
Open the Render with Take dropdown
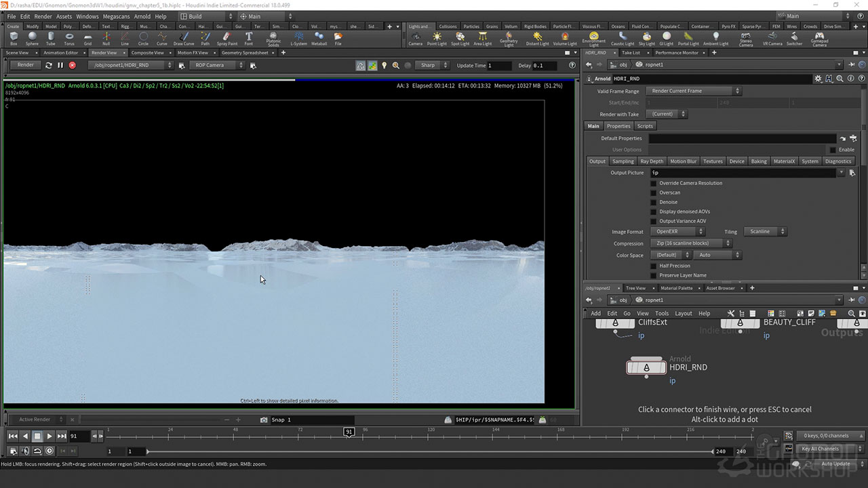[x=666, y=114]
